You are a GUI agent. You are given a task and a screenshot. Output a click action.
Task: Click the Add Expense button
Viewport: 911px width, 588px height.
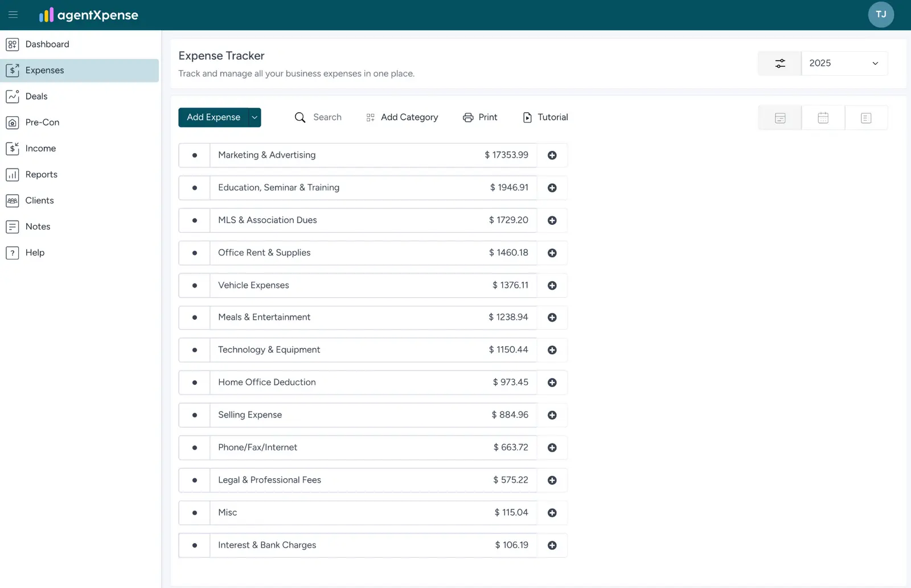pos(214,117)
